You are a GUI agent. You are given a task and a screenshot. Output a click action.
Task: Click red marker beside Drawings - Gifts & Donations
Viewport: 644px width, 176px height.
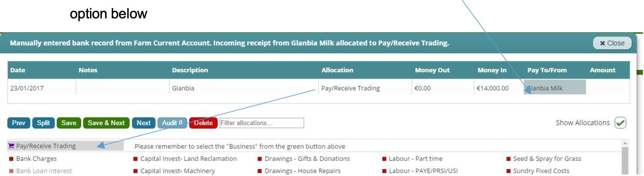coord(260,159)
